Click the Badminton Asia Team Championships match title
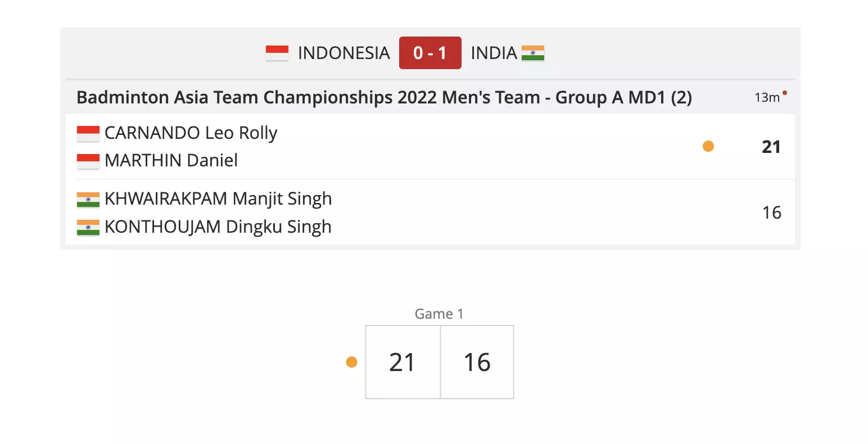Viewport: 868px width, 443px height. tap(384, 97)
